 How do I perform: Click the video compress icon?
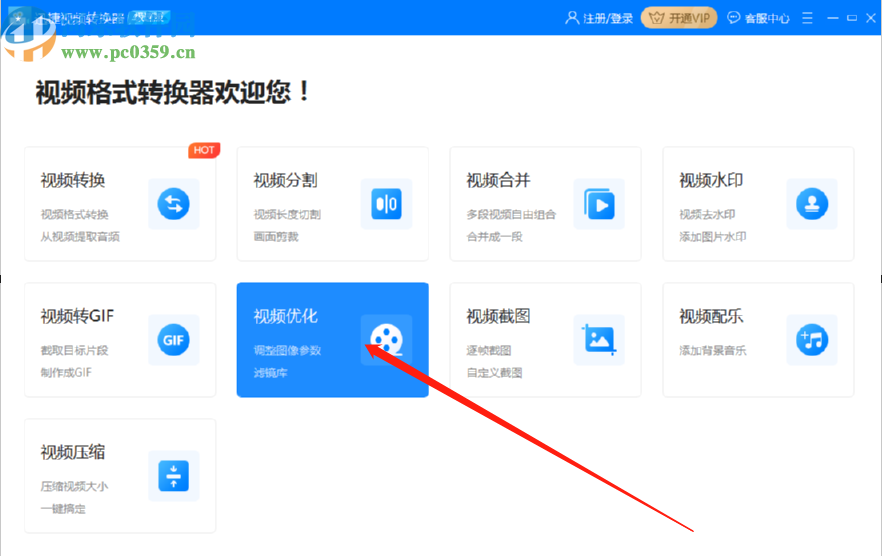tap(173, 476)
